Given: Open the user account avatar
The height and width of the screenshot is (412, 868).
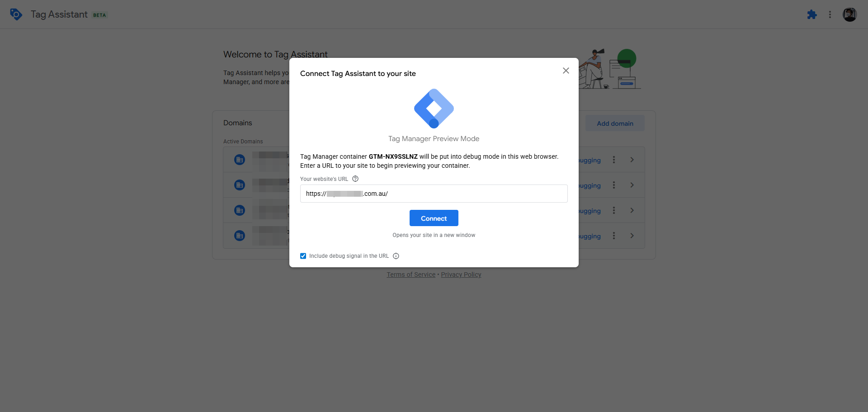Looking at the screenshot, I should (x=850, y=14).
